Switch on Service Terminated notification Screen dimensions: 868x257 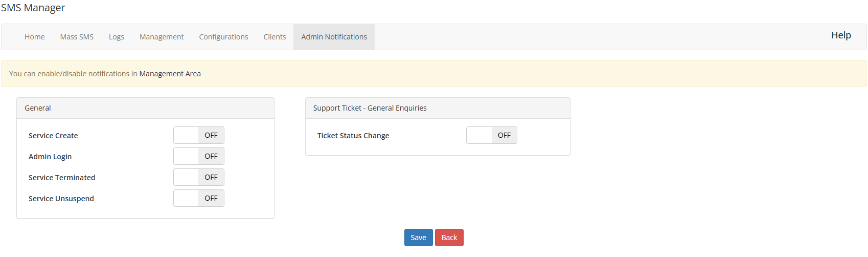pyautogui.click(x=199, y=177)
